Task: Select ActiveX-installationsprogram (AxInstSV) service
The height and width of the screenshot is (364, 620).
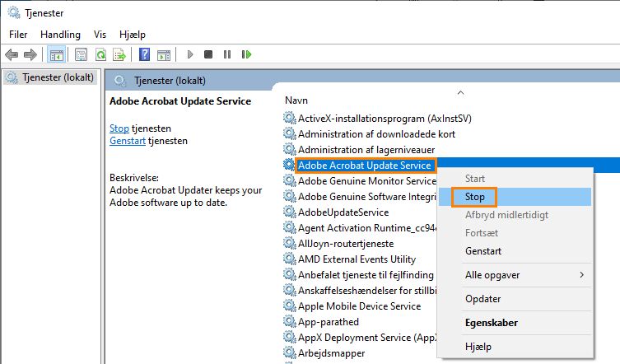Action: [x=385, y=119]
